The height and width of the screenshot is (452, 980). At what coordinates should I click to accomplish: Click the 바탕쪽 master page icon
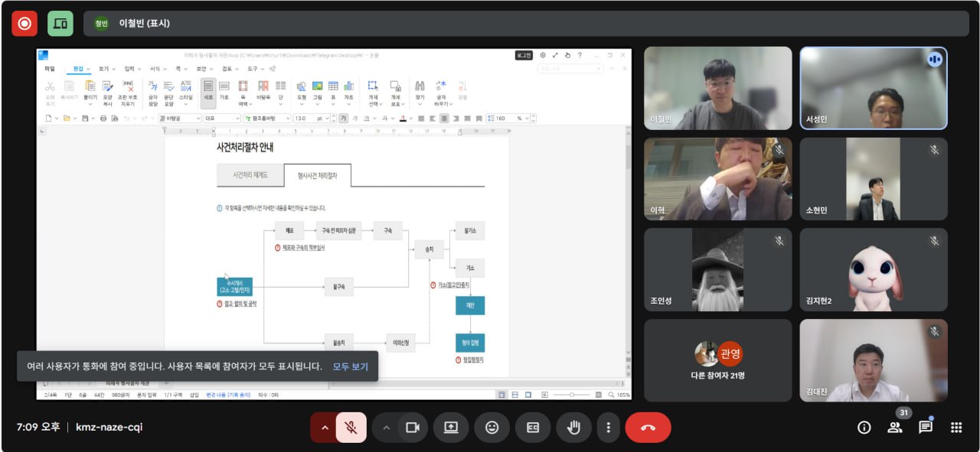263,91
